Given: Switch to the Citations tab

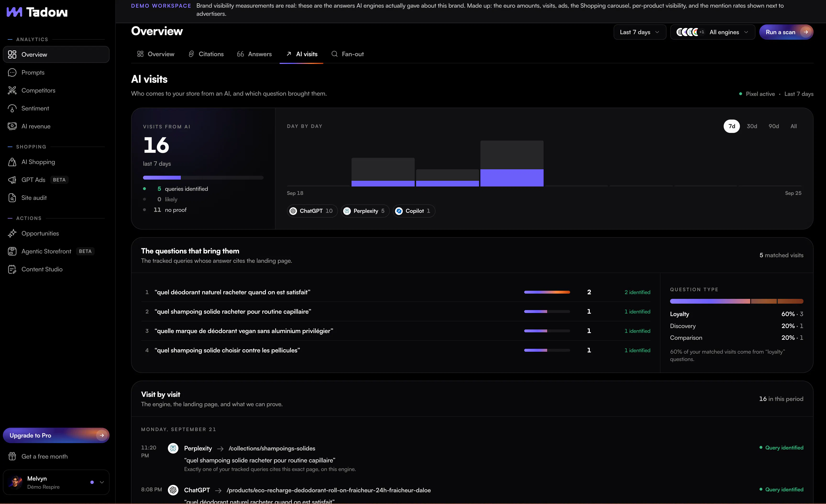Looking at the screenshot, I should point(206,54).
